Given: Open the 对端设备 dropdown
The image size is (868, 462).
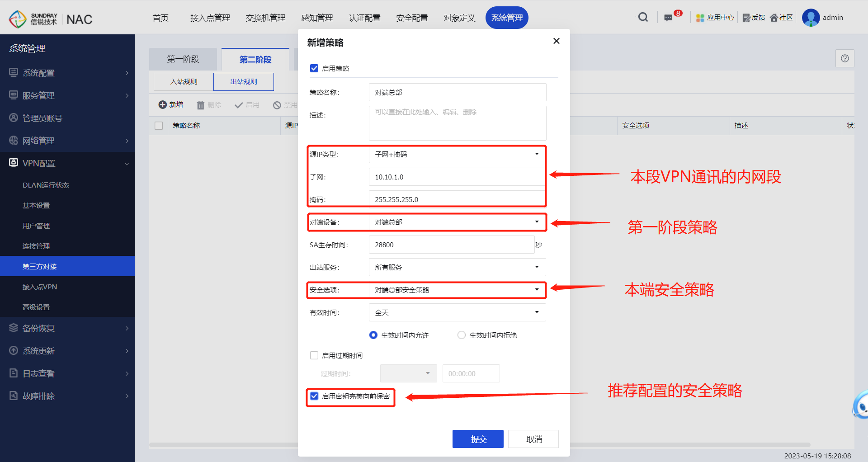Looking at the screenshot, I should coord(457,222).
